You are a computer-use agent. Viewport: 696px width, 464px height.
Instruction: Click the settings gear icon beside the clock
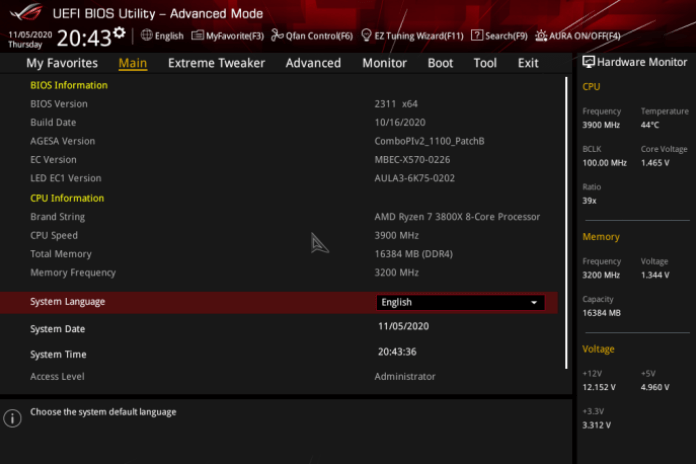pyautogui.click(x=119, y=33)
